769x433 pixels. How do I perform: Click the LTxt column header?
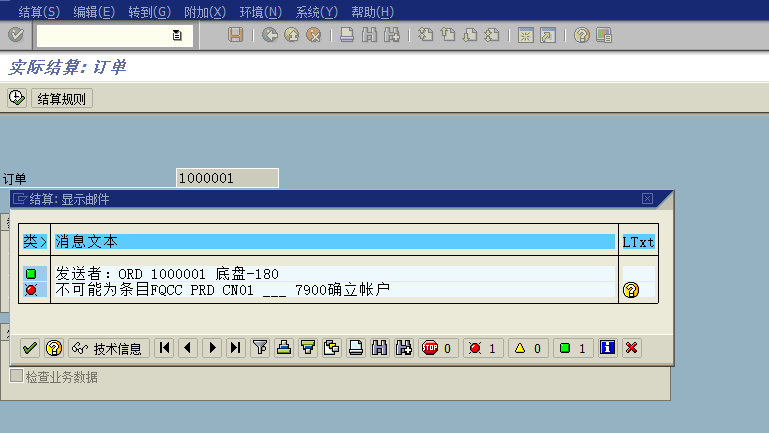point(638,242)
